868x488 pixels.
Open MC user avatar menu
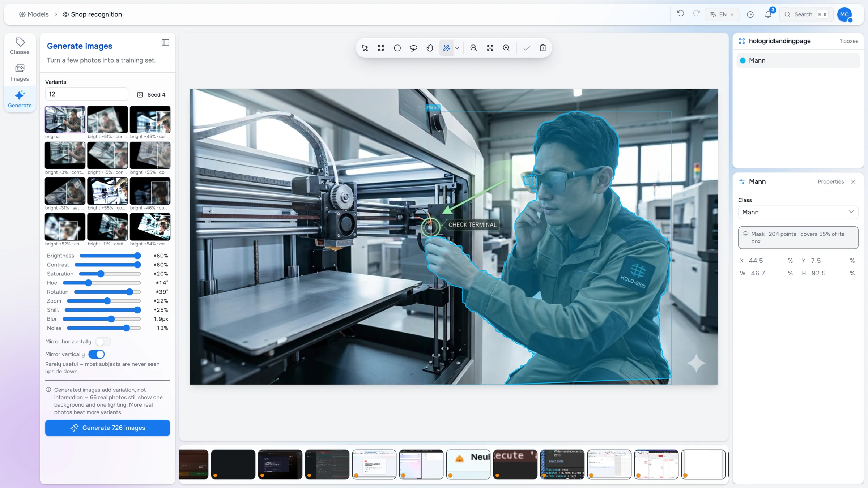844,14
